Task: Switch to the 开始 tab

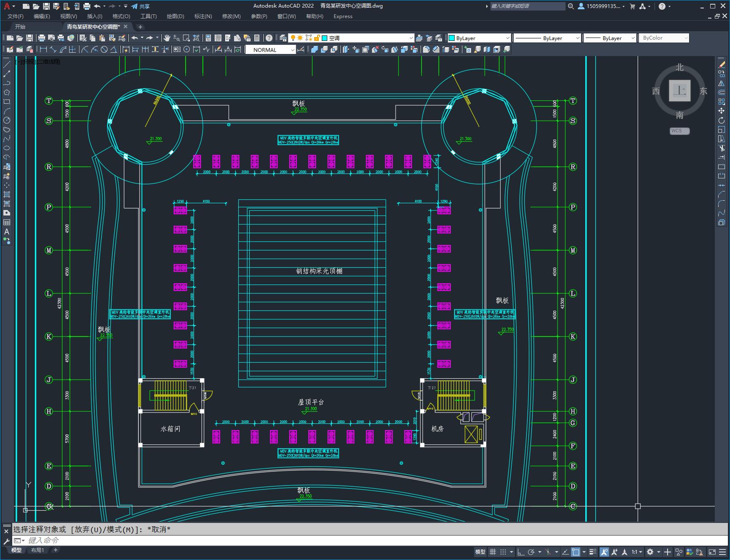Action: [x=20, y=27]
